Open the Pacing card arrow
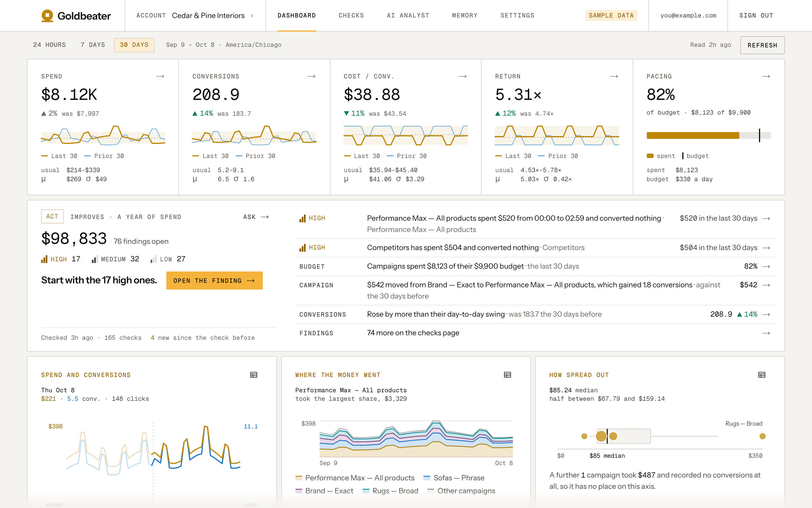 point(766,76)
